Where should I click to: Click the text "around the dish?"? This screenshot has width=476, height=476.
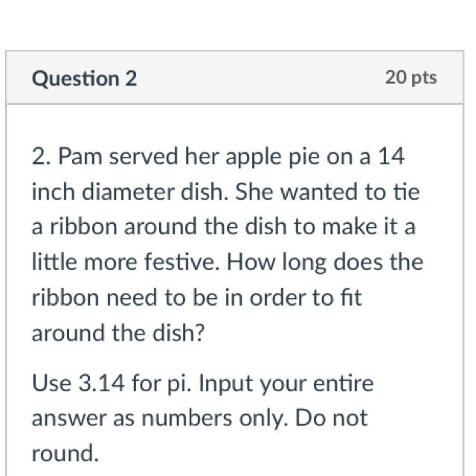(x=118, y=332)
